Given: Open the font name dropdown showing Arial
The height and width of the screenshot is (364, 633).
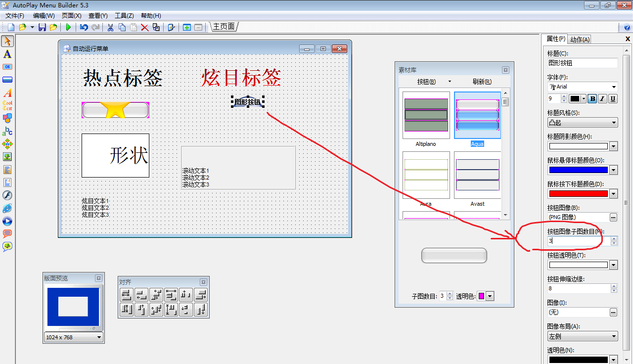Looking at the screenshot, I should pyautogui.click(x=614, y=87).
